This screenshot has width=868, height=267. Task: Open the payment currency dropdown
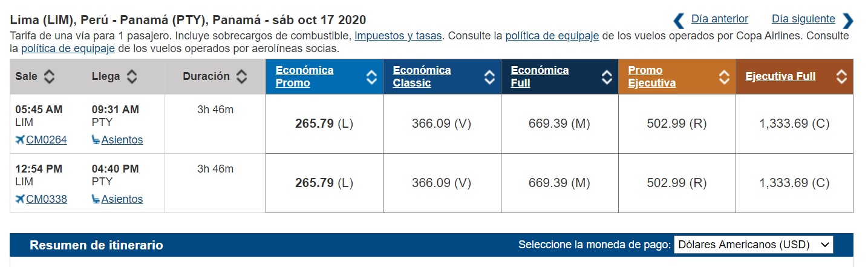pos(753,245)
